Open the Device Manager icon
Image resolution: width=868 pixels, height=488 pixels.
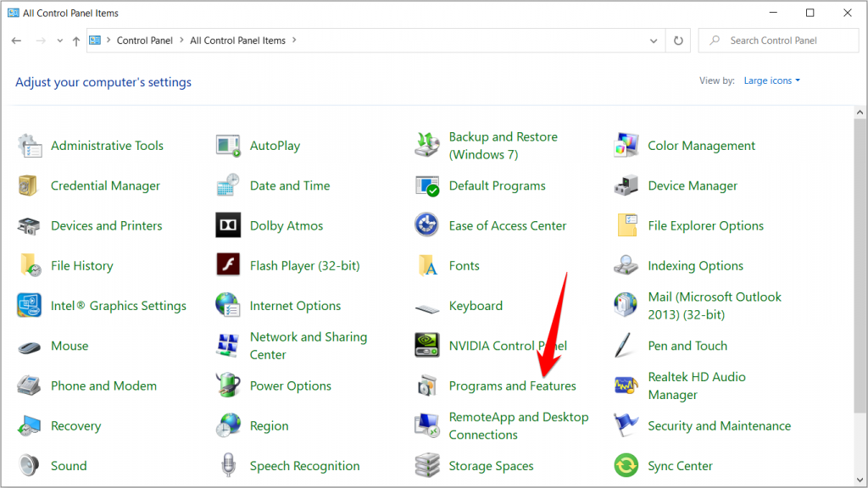coord(626,186)
